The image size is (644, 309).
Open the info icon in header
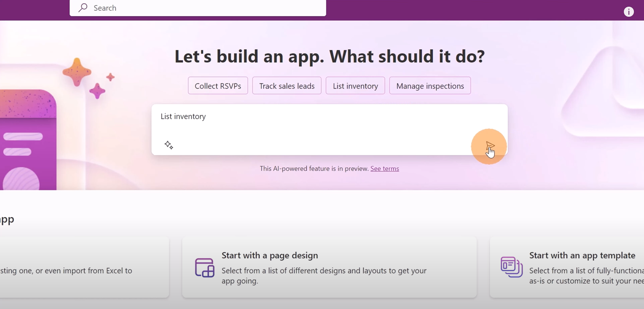[x=629, y=12]
